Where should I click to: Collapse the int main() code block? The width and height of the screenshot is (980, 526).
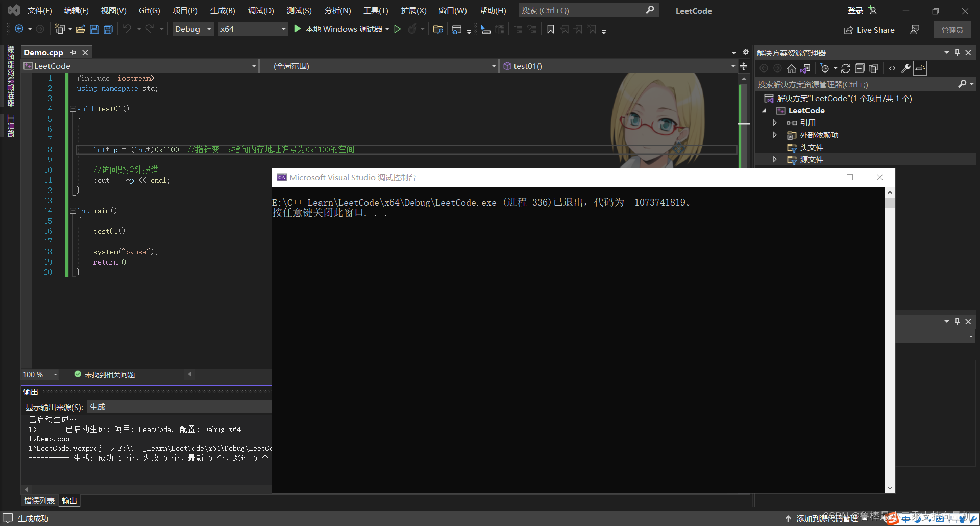[73, 211]
